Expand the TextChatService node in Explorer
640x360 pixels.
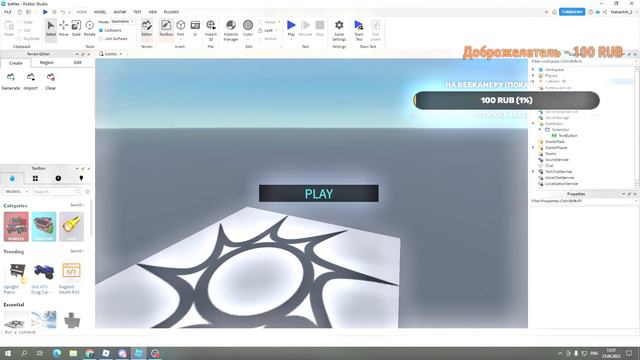533,171
